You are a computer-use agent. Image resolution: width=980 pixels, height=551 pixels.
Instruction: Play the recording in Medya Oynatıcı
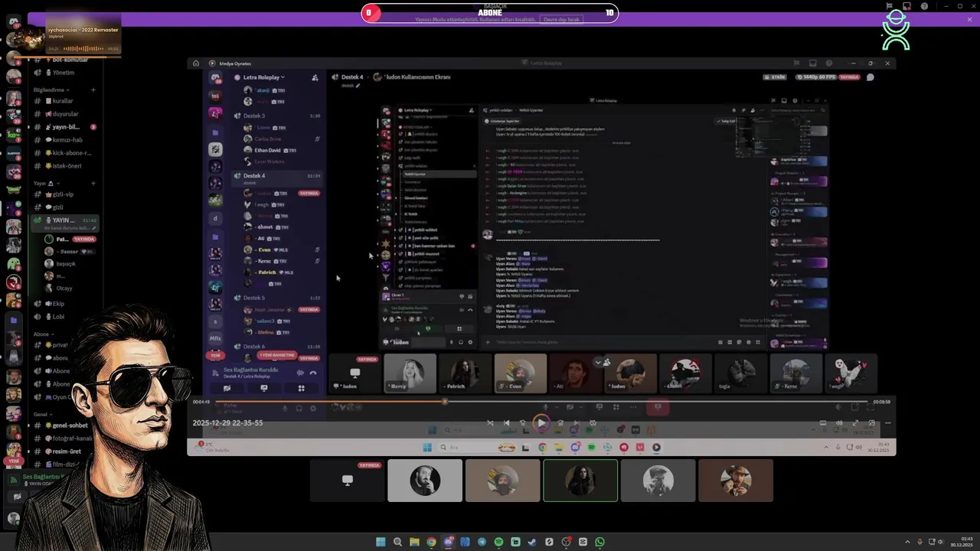[x=541, y=423]
